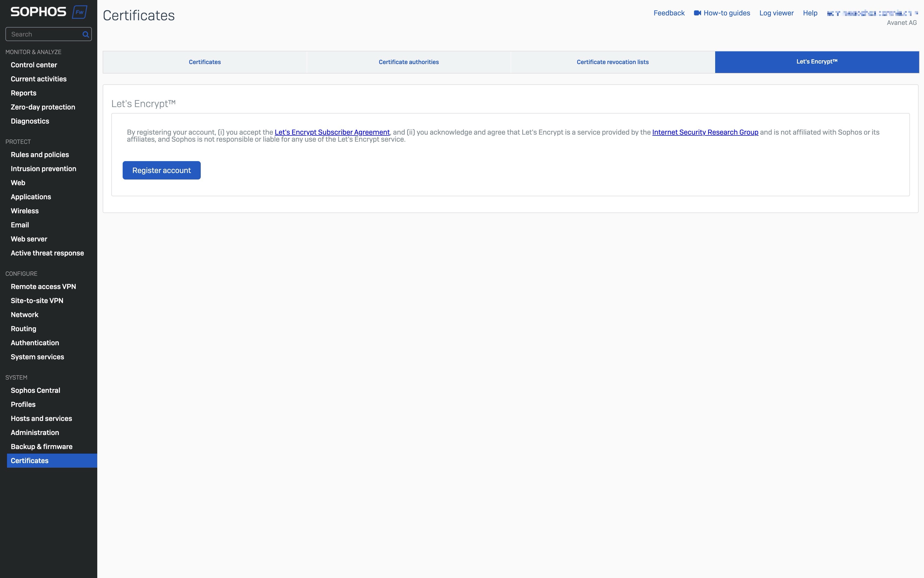Open Applications in sidebar

point(31,197)
